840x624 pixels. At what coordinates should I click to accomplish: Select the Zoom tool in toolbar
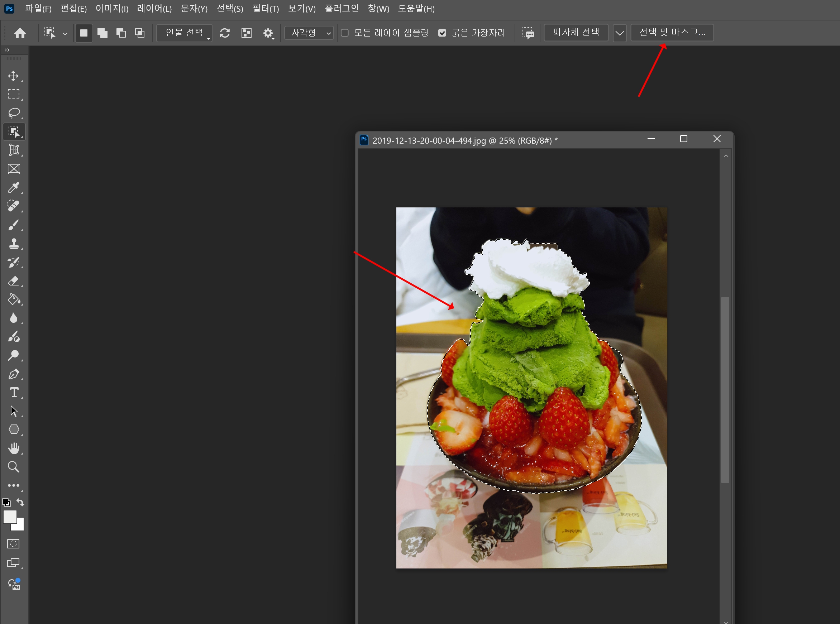14,467
